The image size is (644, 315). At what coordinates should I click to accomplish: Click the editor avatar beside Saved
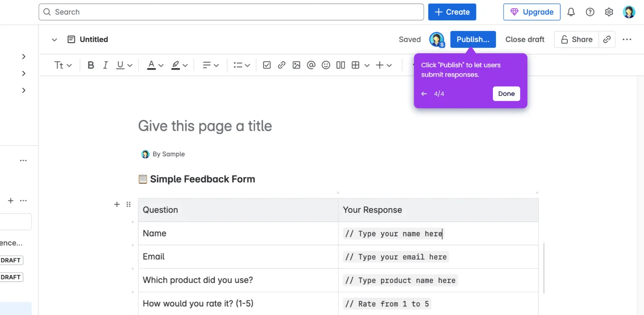pos(437,40)
